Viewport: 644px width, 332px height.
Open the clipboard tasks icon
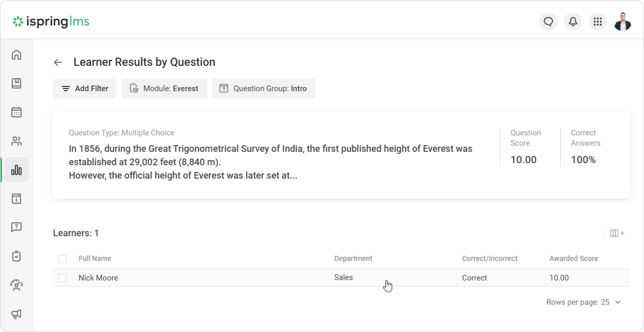point(16,256)
